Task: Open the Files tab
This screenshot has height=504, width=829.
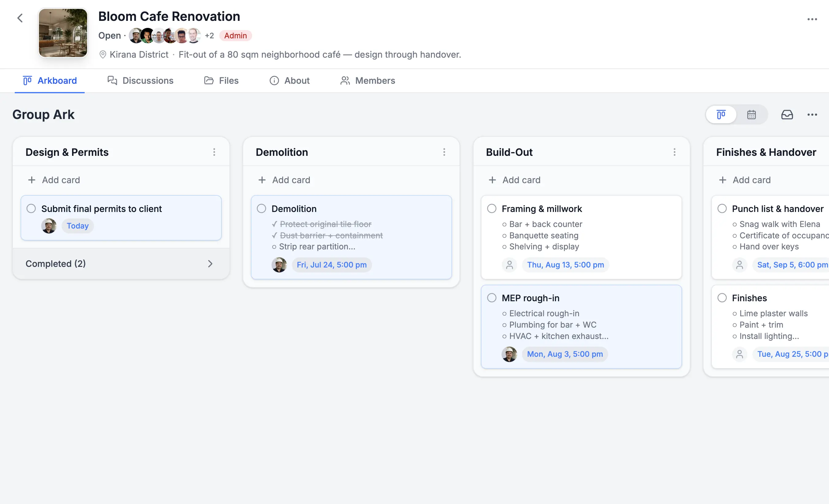Action: coord(221,81)
